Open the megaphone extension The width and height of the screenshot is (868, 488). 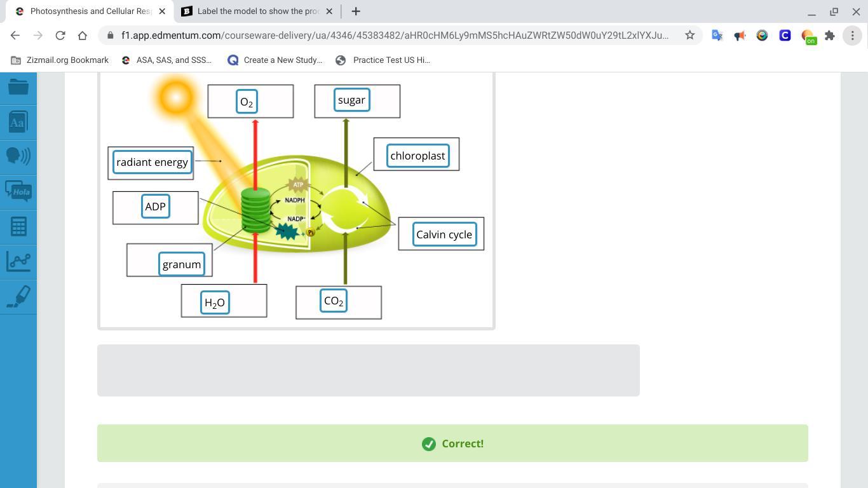pos(740,36)
